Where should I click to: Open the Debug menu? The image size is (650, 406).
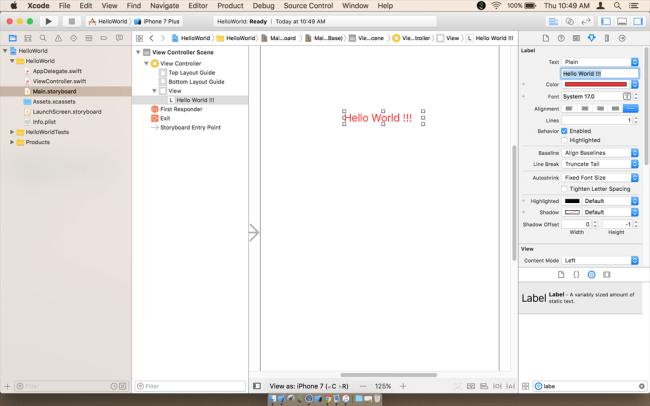point(263,6)
